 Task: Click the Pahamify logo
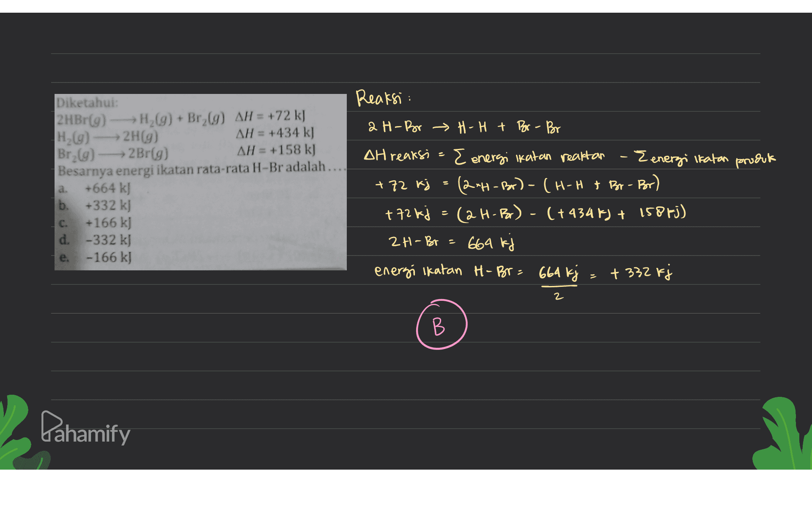tap(86, 428)
